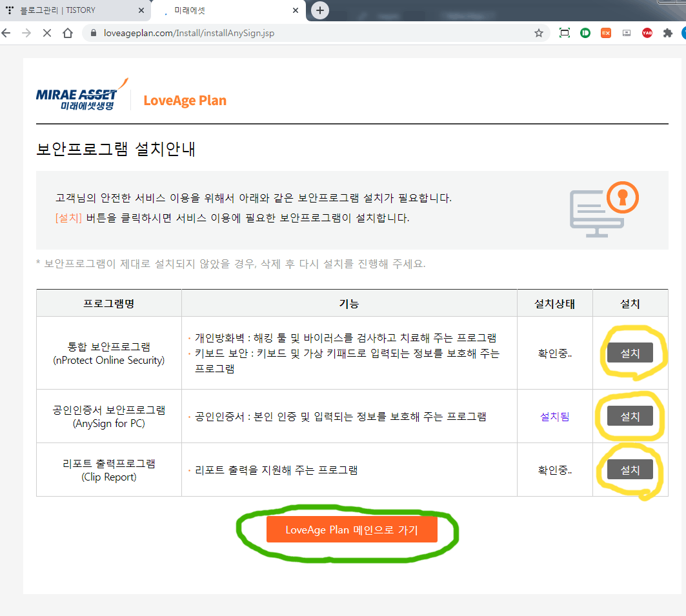Viewport: 686px width, 616px height.
Task: Click the 설치상태 column header
Action: point(555,303)
